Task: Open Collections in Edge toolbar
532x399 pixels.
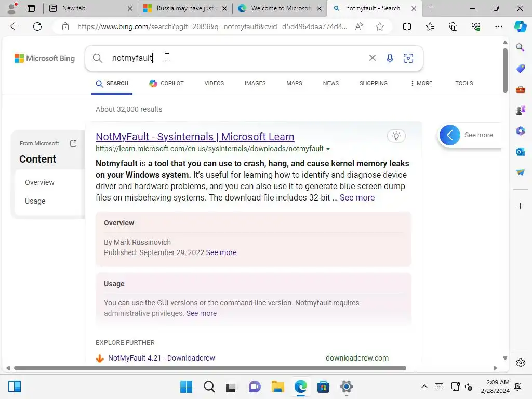Action: 453,26
